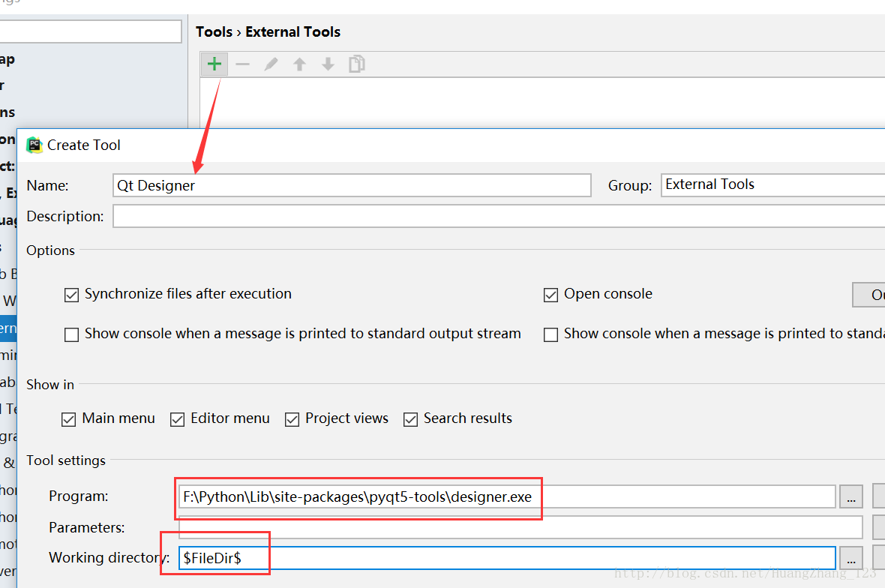Open the Group External Tools combo box
The height and width of the screenshot is (588, 885).
(772, 184)
